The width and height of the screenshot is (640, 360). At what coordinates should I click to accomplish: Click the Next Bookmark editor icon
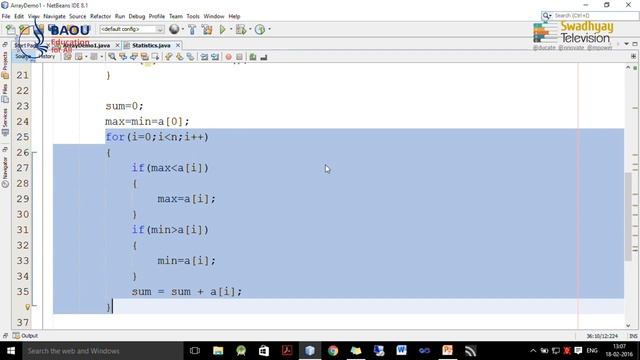pyautogui.click(x=180, y=57)
